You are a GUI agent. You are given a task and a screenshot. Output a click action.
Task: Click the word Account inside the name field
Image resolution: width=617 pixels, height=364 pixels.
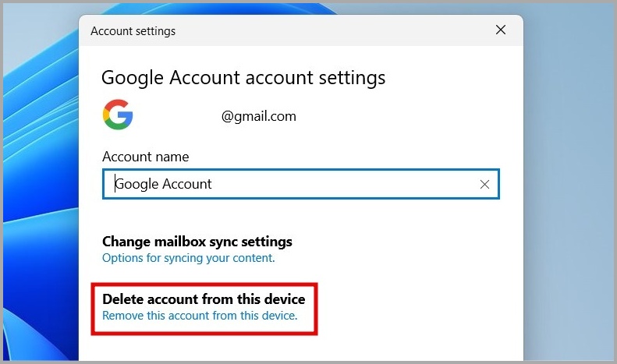pyautogui.click(x=187, y=185)
